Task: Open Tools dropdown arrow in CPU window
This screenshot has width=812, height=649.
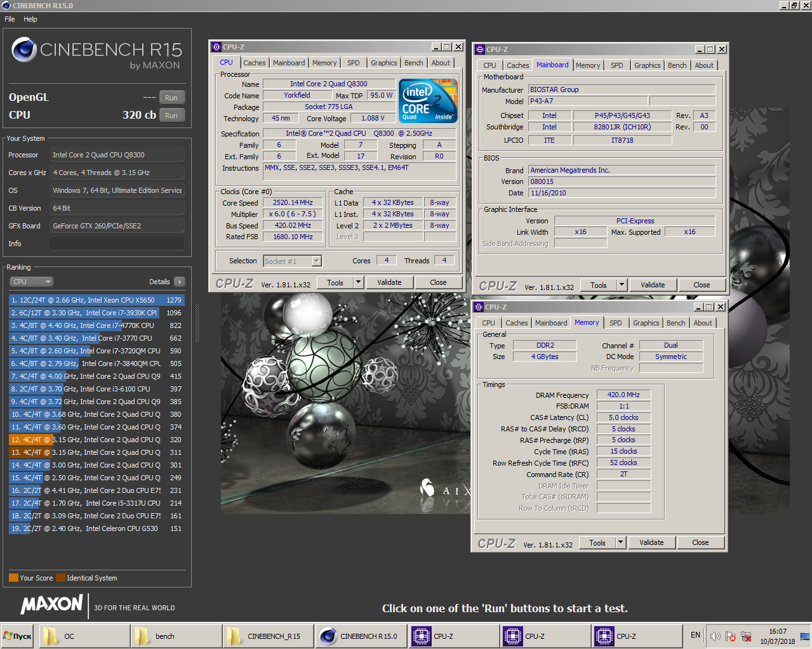Action: pos(358,282)
